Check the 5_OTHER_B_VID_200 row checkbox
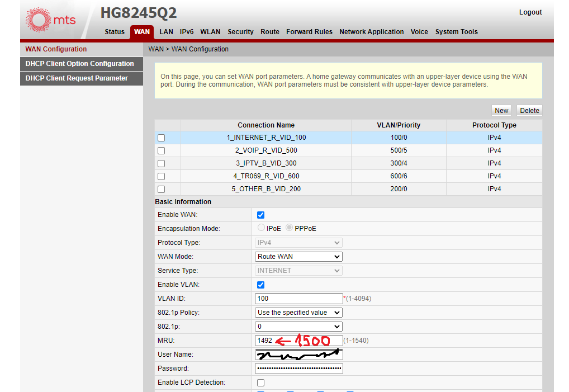The height and width of the screenshot is (392, 569). click(x=162, y=189)
